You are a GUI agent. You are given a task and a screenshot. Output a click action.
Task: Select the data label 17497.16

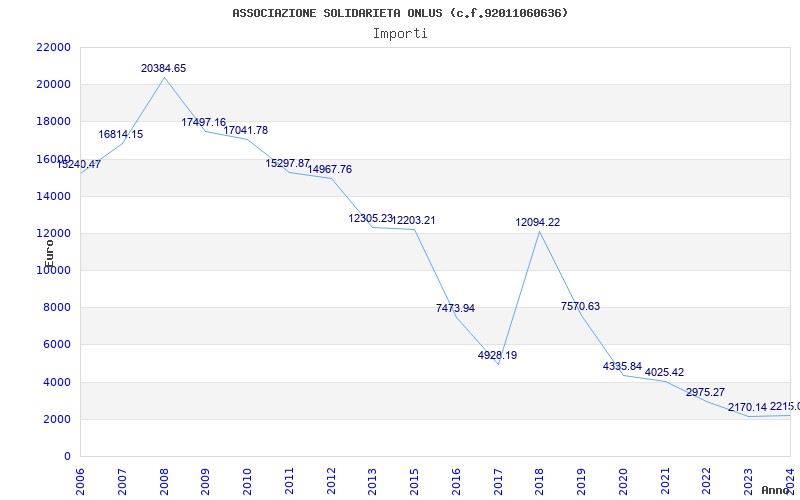(x=204, y=122)
